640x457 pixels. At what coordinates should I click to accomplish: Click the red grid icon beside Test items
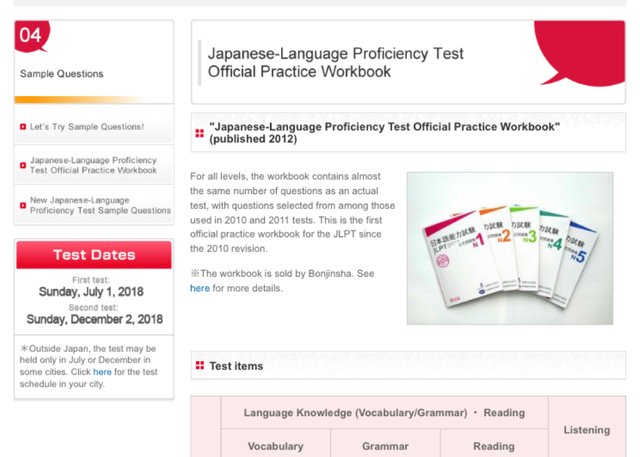coord(200,366)
